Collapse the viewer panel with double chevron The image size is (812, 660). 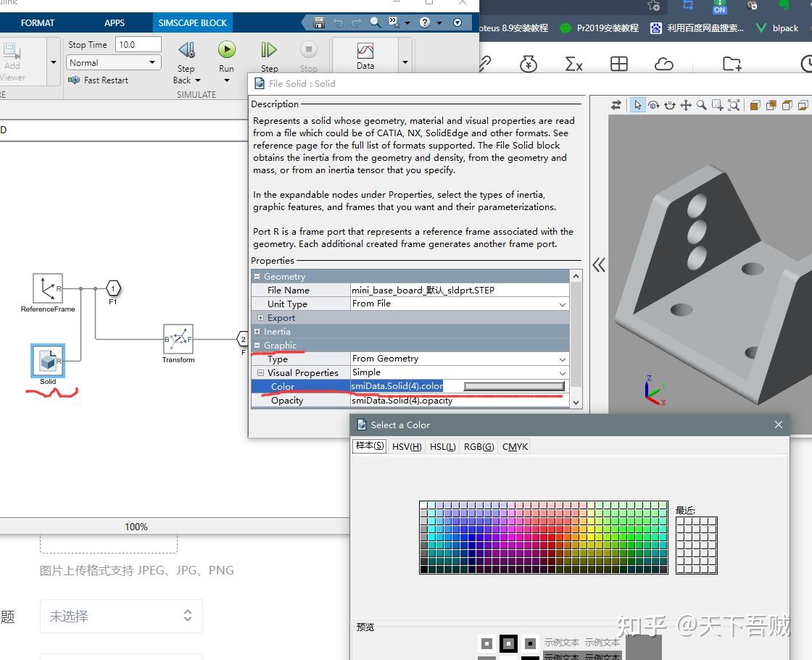pyautogui.click(x=599, y=265)
